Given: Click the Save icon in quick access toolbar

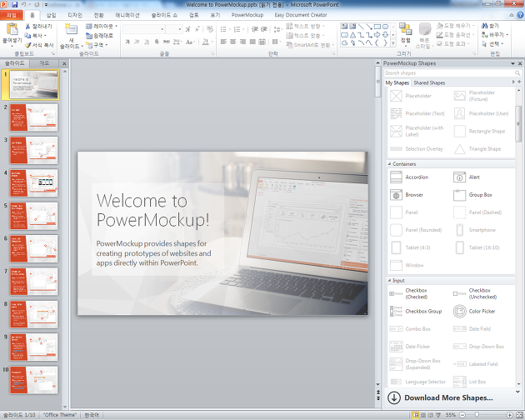Looking at the screenshot, I should [x=15, y=5].
